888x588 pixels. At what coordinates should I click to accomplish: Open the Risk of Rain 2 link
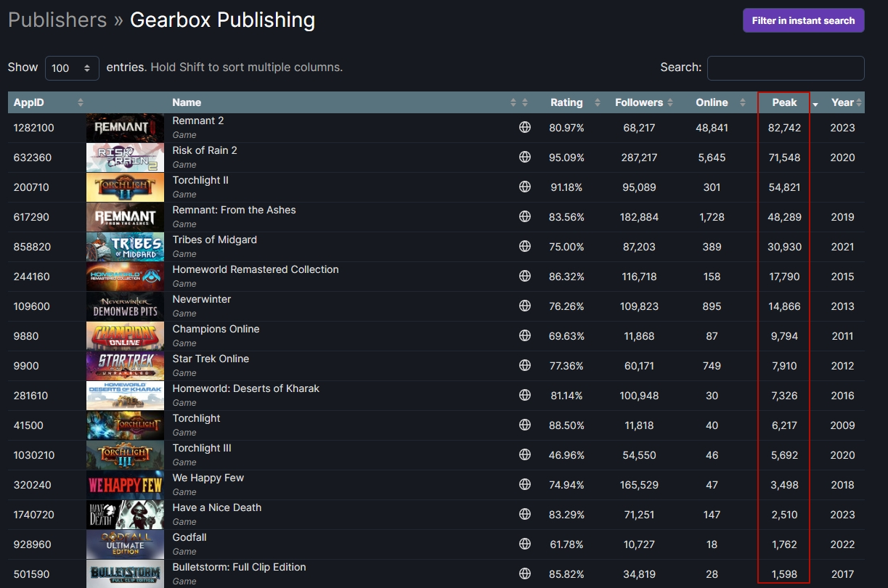click(x=205, y=150)
